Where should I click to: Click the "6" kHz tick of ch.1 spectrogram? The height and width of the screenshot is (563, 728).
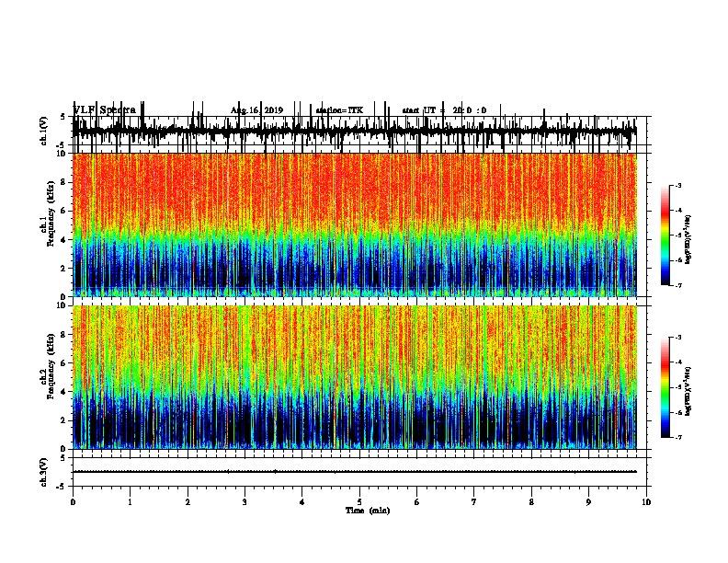[64, 211]
